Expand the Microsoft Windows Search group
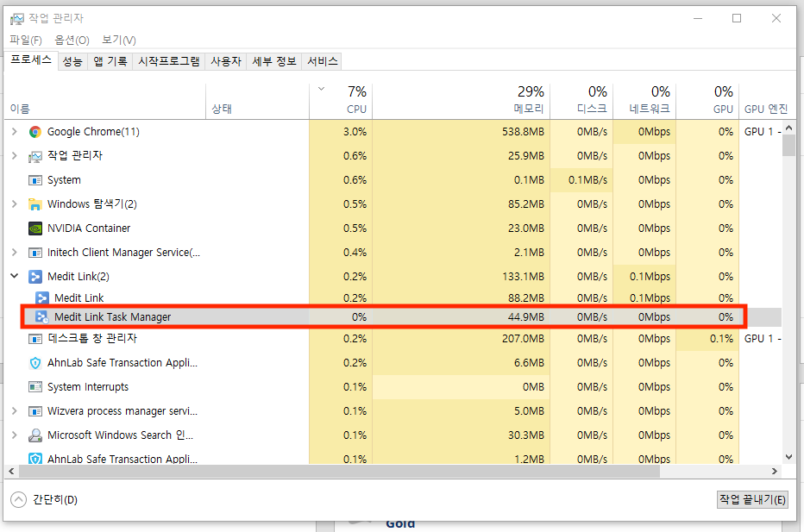Viewport: 804px width, 532px height. tap(15, 435)
